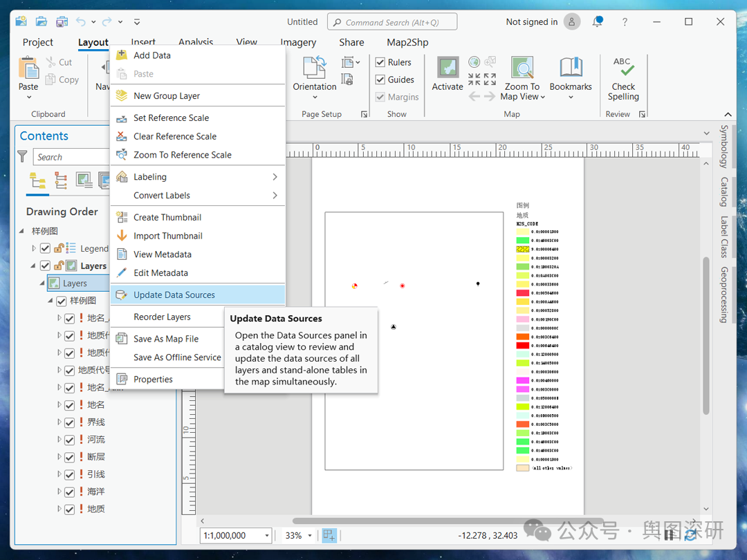Click the Cut scissors button

coord(59,62)
